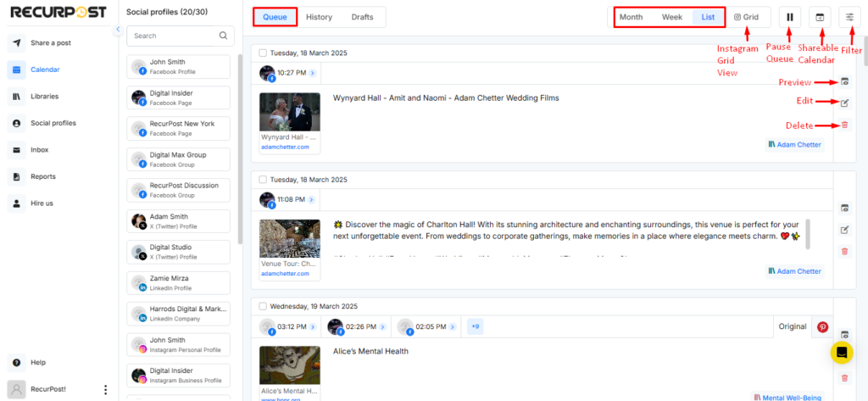Show the +9 additional profiles
Image resolution: width=868 pixels, height=401 pixels.
pos(475,326)
